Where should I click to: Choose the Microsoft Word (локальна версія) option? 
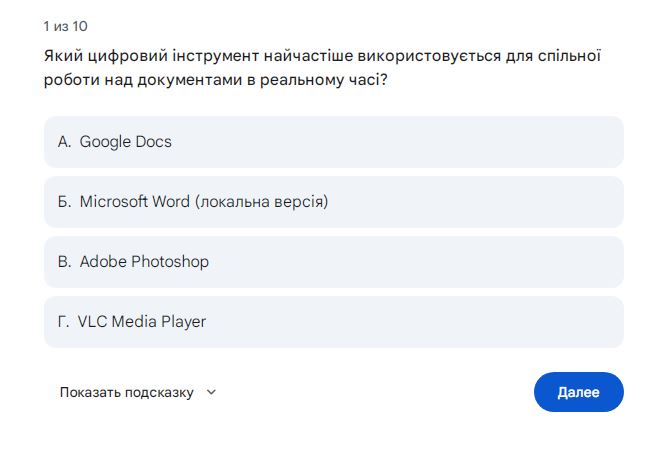(334, 202)
